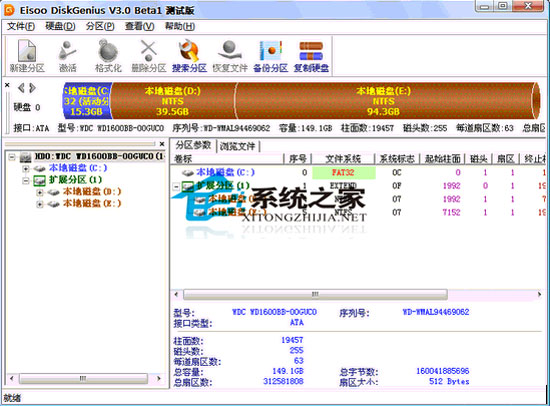550x406 pixels.
Task: Click starting cylinder value 7152
Action: pyautogui.click(x=451, y=213)
